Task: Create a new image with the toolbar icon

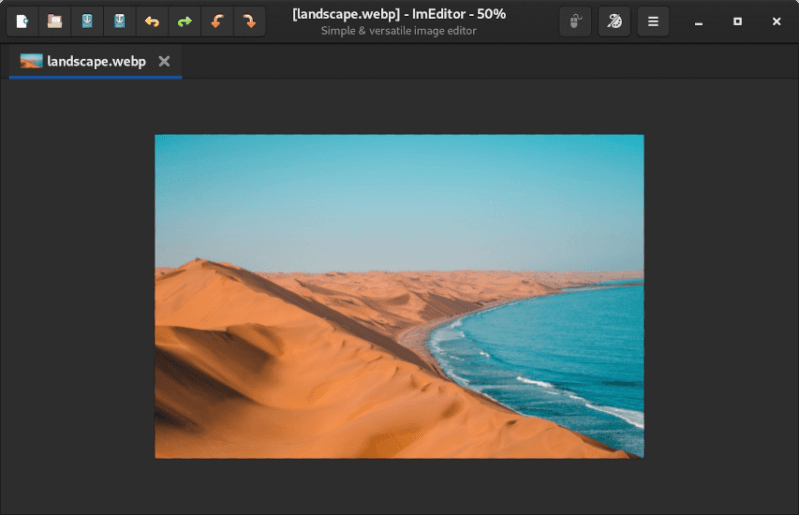Action: (22, 21)
